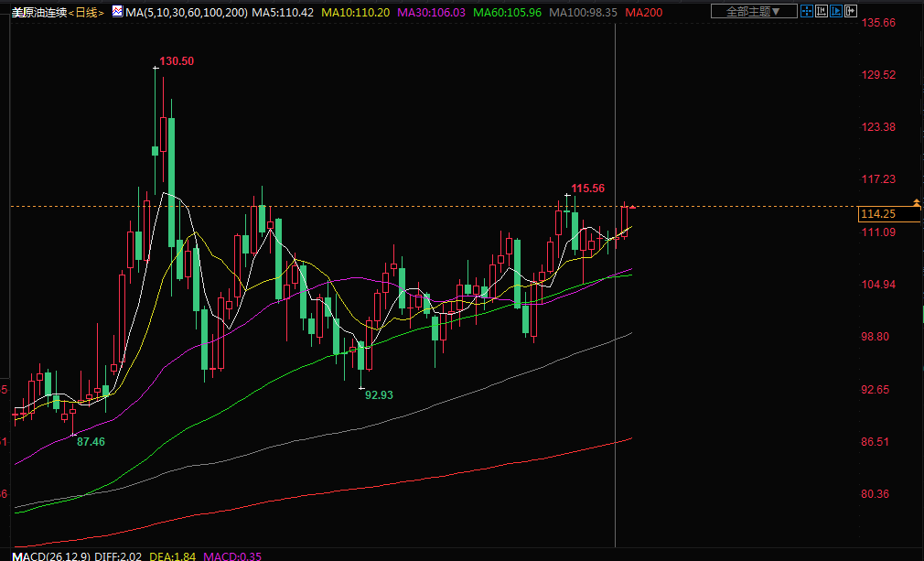924x561 pixels.
Task: Open MA(5,10,30,60,100,200) indicator settings
Action: pos(186,12)
